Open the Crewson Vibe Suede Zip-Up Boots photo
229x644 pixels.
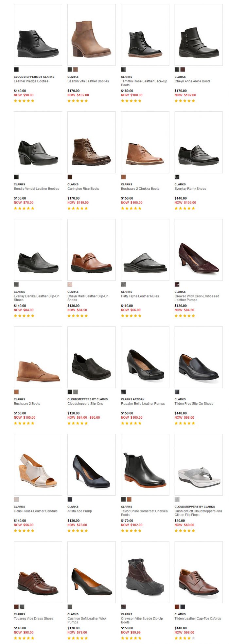click(145, 572)
